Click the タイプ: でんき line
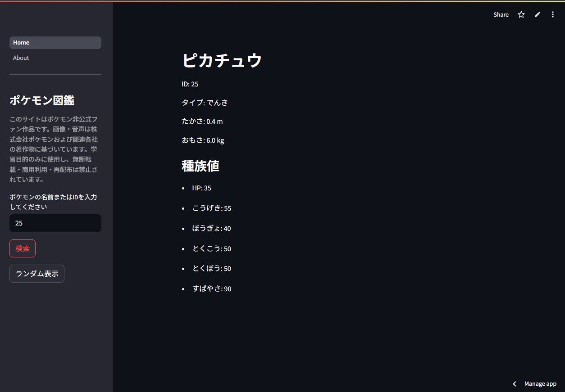 point(205,103)
